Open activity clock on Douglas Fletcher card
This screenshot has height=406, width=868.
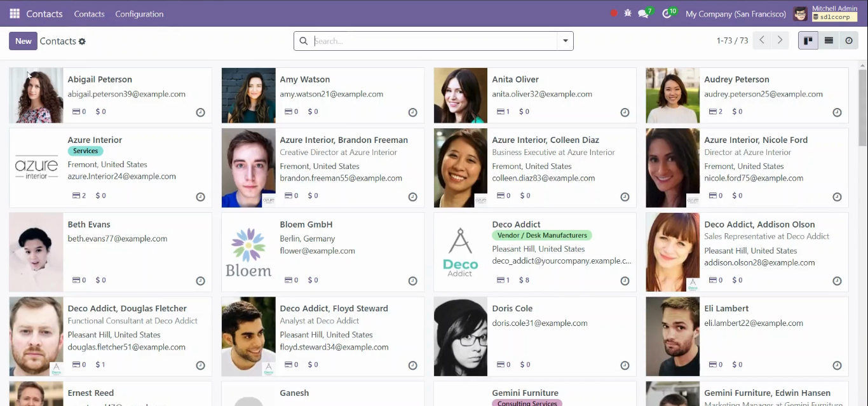pos(200,365)
